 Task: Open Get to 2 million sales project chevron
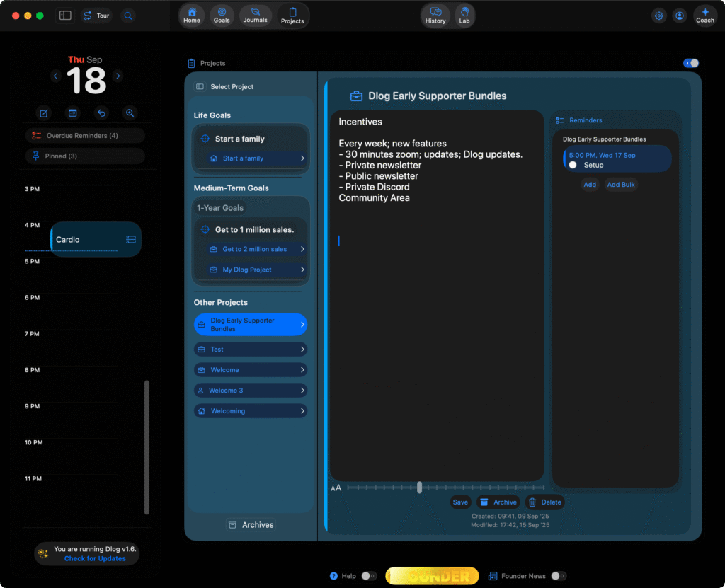click(302, 249)
